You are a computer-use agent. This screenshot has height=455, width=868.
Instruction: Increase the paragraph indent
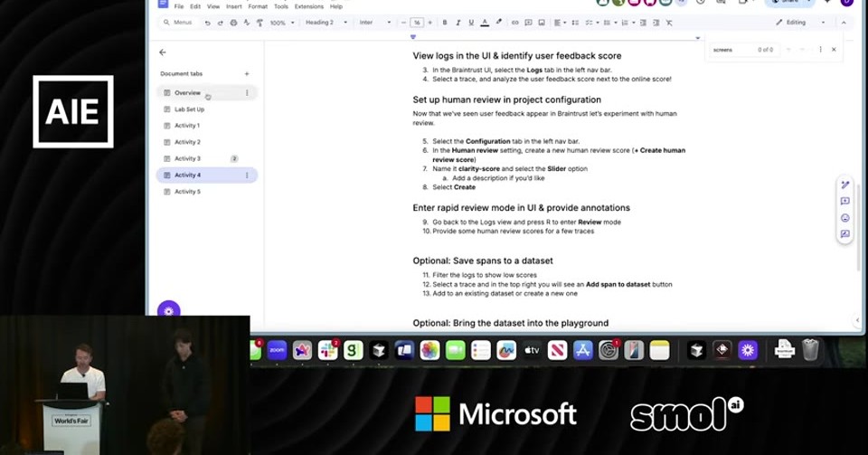point(656,23)
